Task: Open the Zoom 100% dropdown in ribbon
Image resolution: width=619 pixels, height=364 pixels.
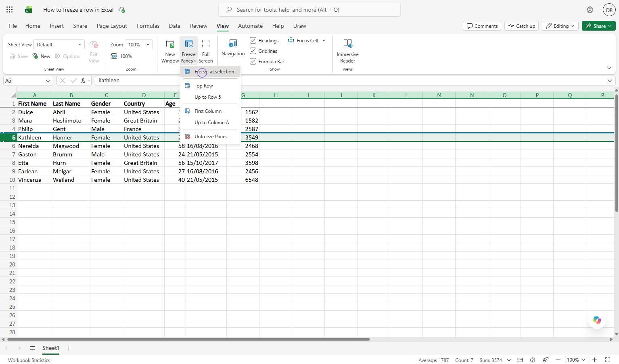Action: tap(139, 44)
